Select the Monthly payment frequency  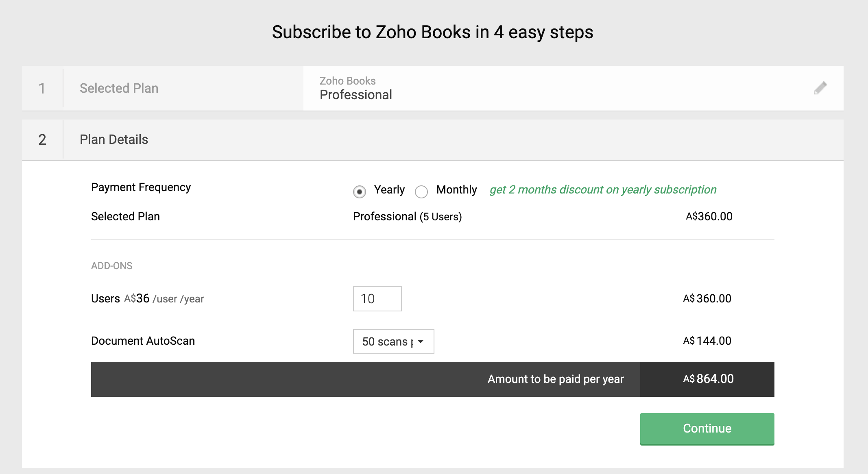tap(421, 191)
